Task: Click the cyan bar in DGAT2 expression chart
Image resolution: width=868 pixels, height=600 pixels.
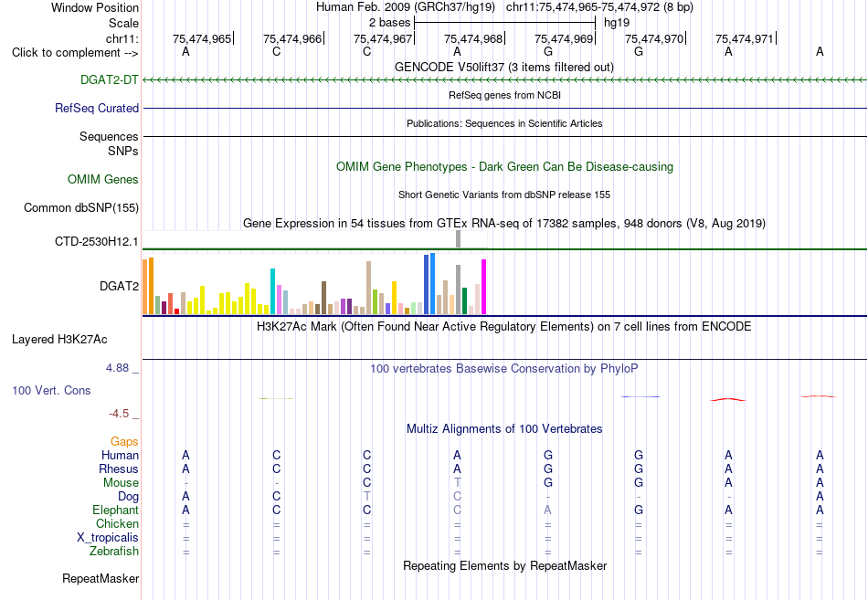Action: [x=272, y=291]
